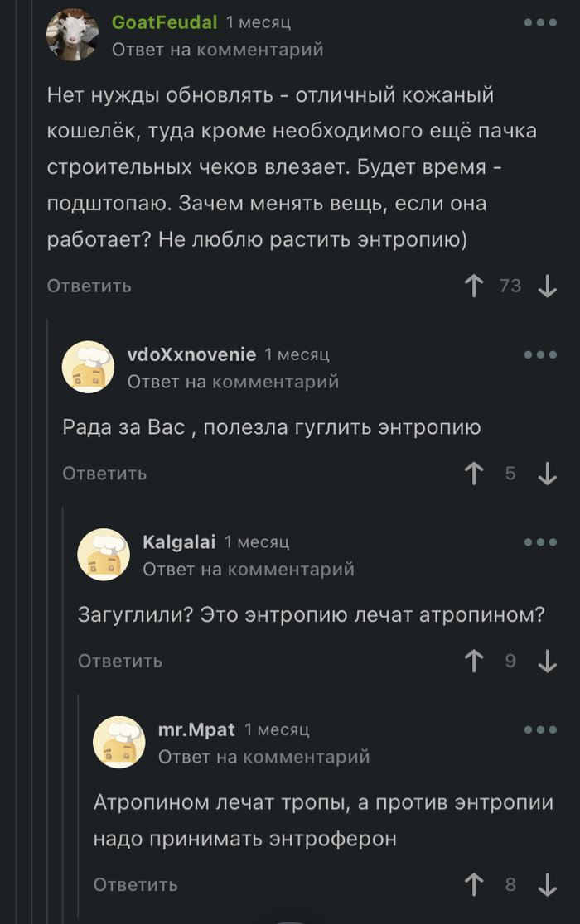Click Ответить under Kalgalai's comment
The image size is (580, 924).
(120, 661)
